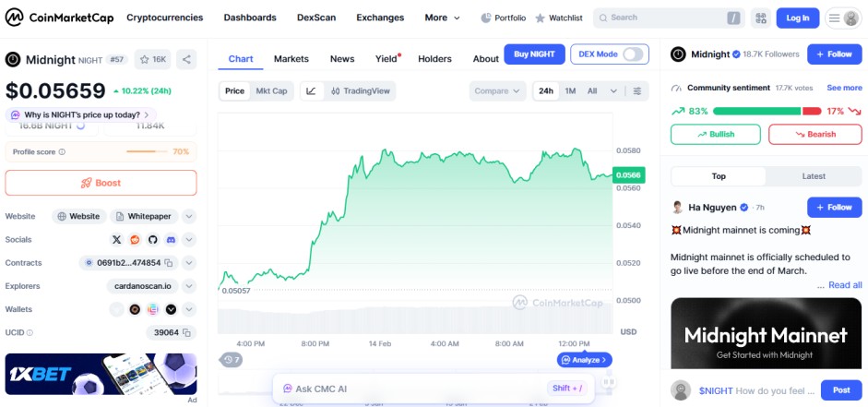
Task: Click the Portfolio pie icon
Action: coord(485,18)
